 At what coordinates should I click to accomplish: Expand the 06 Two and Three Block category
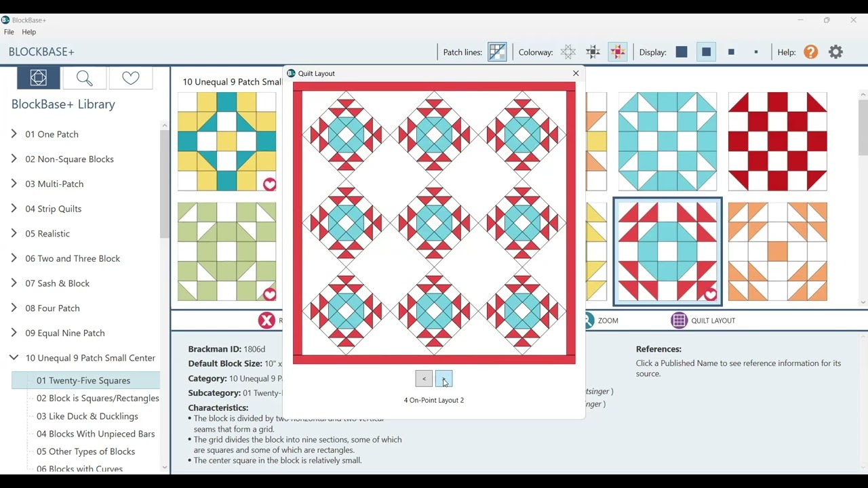(x=14, y=258)
